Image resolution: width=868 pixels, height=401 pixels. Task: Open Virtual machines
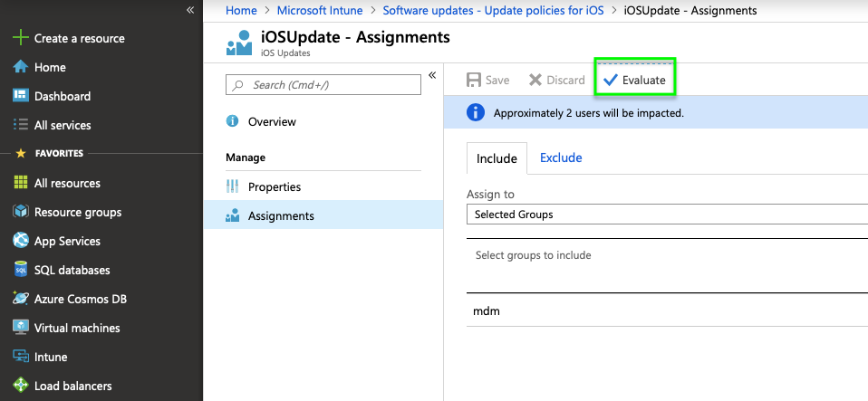77,328
